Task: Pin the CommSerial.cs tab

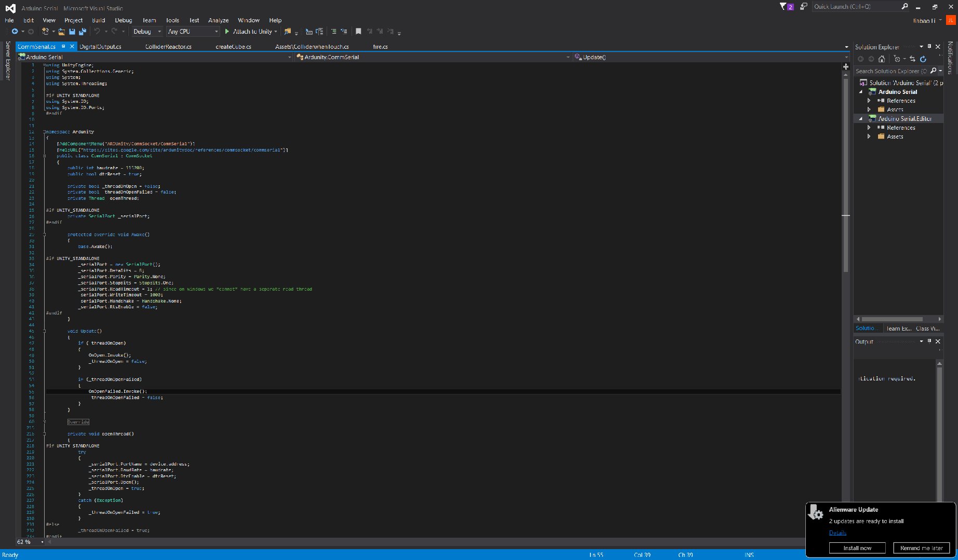Action: (63, 47)
